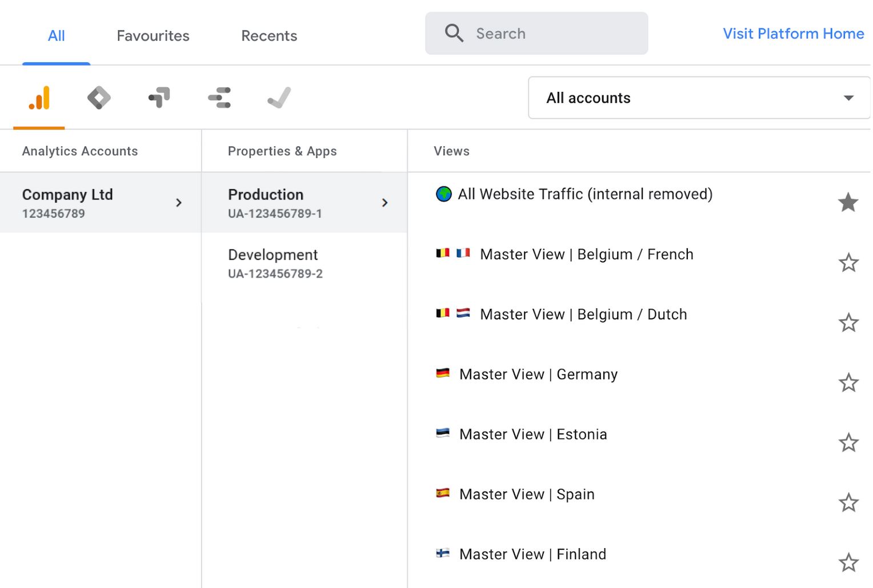873x588 pixels.
Task: Expand the Production property chevron
Action: pyautogui.click(x=385, y=203)
